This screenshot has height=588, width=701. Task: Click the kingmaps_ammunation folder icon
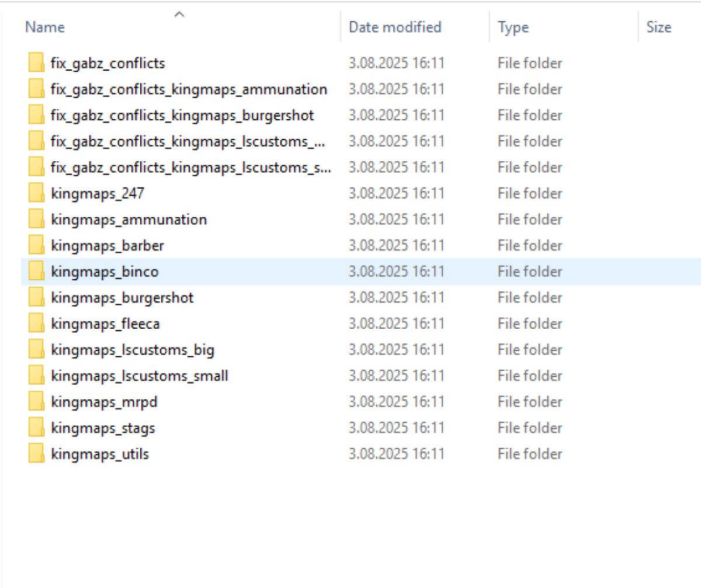point(36,220)
